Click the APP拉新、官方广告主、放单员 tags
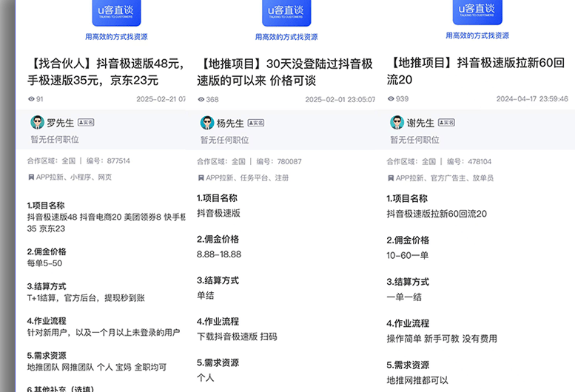This screenshot has width=575, height=392. pyautogui.click(x=444, y=178)
